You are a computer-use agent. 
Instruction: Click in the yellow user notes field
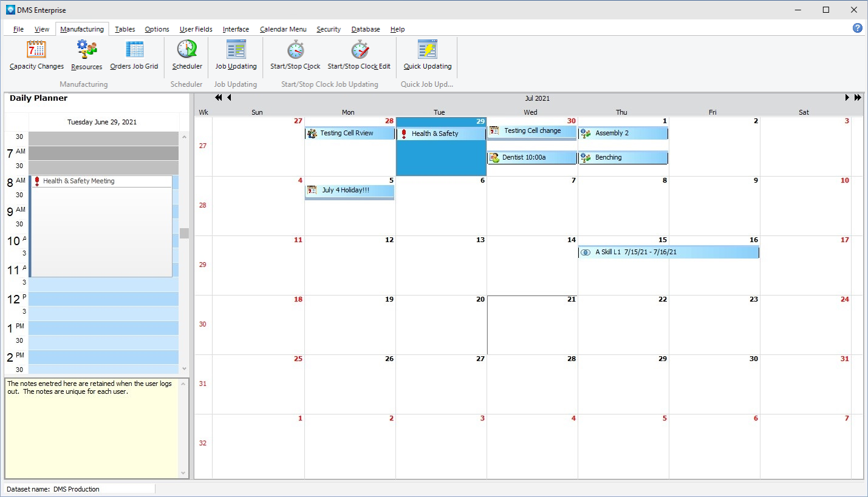click(x=92, y=428)
